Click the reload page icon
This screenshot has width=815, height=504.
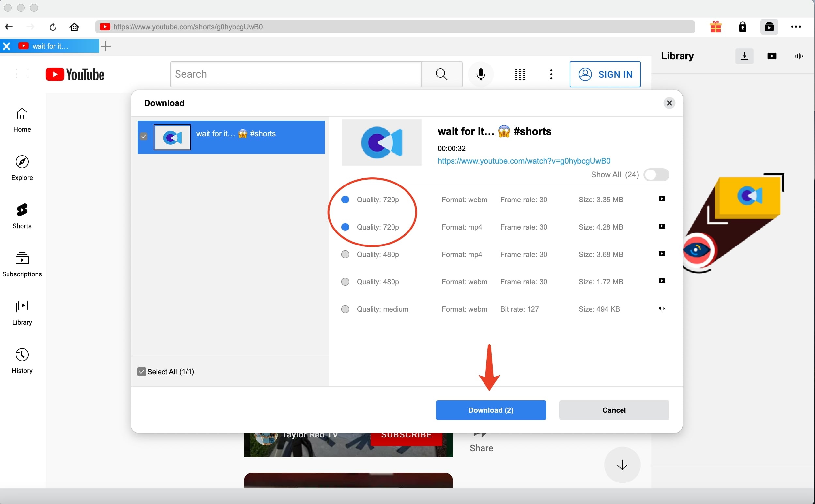coord(53,27)
